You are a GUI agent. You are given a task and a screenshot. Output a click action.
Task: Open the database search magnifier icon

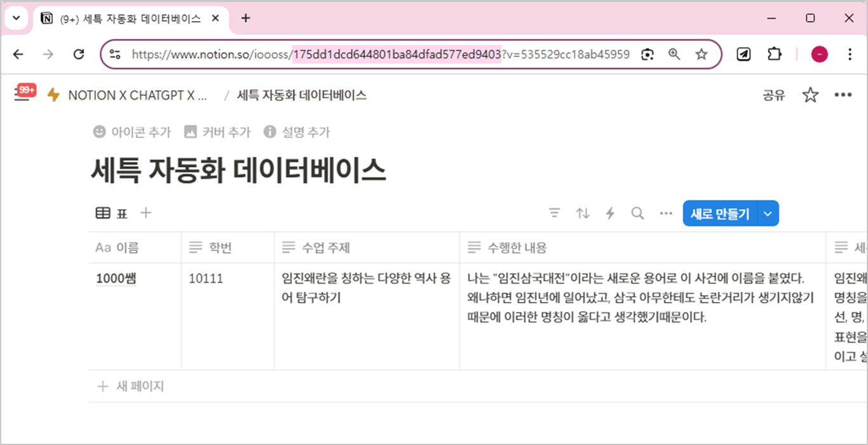(637, 213)
